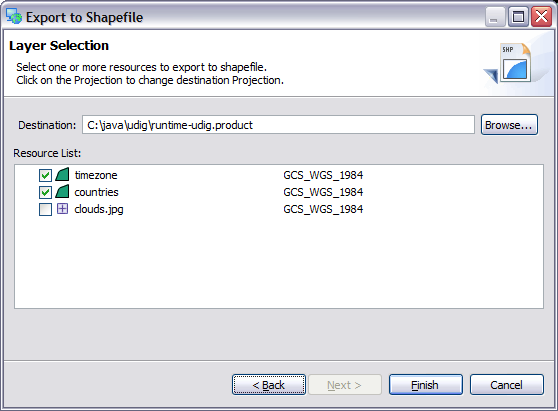This screenshot has height=411, width=558.
Task: Click the timezone polygon layer icon
Action: click(x=63, y=175)
